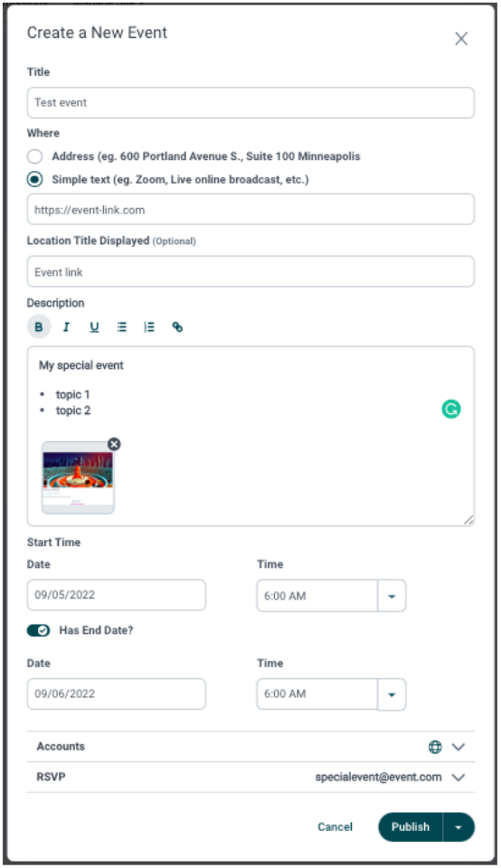The image size is (501, 868).
Task: Choose the Simple text radio option
Action: tap(35, 179)
